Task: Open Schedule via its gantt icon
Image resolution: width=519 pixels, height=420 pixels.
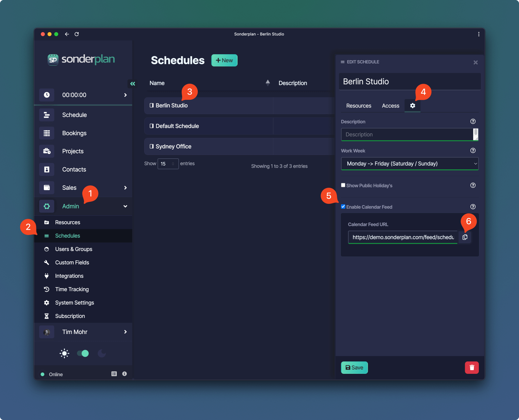Action: [x=47, y=115]
